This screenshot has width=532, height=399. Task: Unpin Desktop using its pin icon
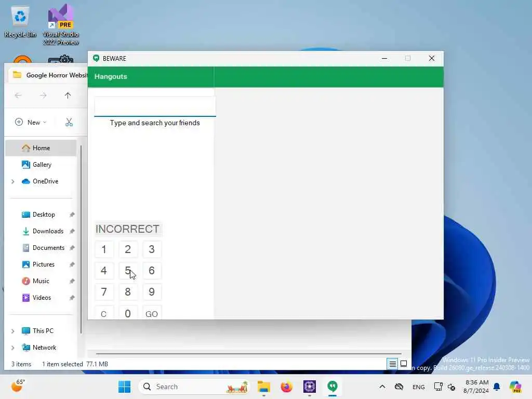[x=72, y=215]
